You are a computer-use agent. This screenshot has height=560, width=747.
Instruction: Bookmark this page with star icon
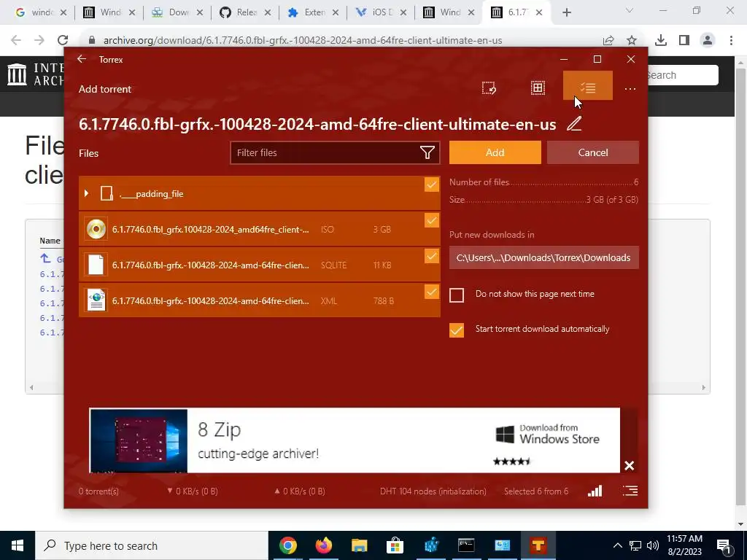click(x=632, y=40)
